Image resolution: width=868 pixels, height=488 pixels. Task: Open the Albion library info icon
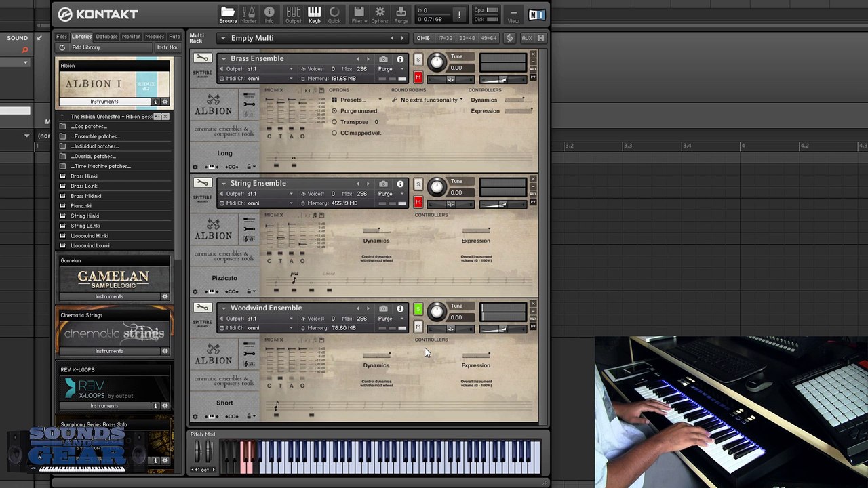(x=155, y=102)
